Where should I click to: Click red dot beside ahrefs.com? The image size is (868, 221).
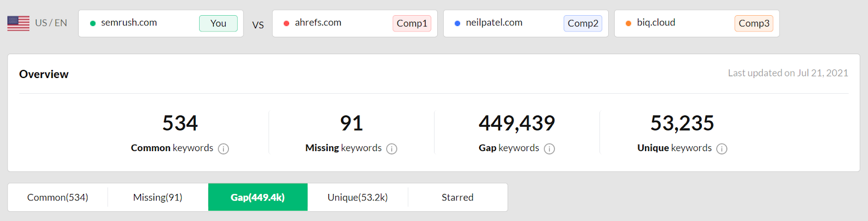pyautogui.click(x=286, y=23)
